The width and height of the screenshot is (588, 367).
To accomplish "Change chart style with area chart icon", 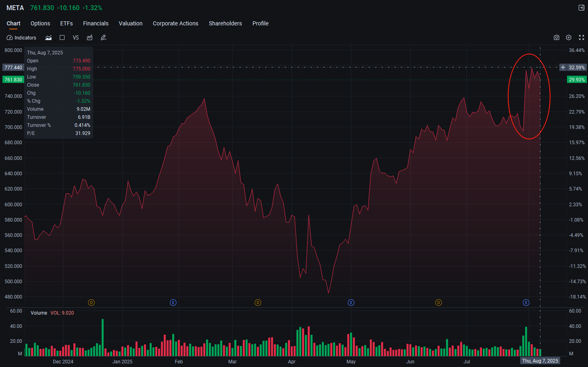I will pos(48,37).
